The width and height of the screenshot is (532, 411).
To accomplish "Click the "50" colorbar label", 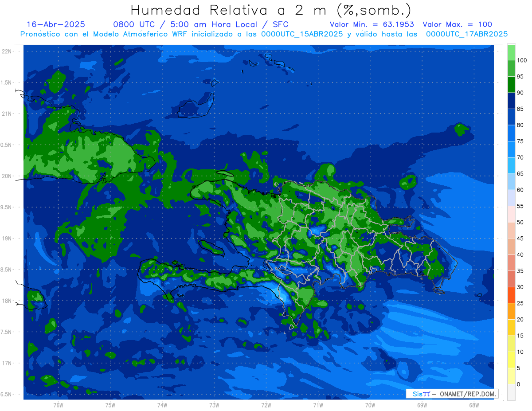I will coord(520,222).
